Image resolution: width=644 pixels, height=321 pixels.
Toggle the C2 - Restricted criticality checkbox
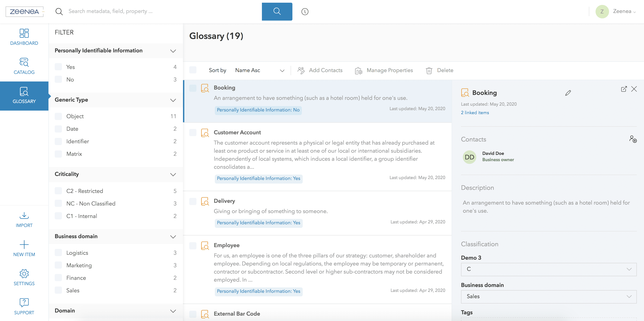pyautogui.click(x=58, y=191)
